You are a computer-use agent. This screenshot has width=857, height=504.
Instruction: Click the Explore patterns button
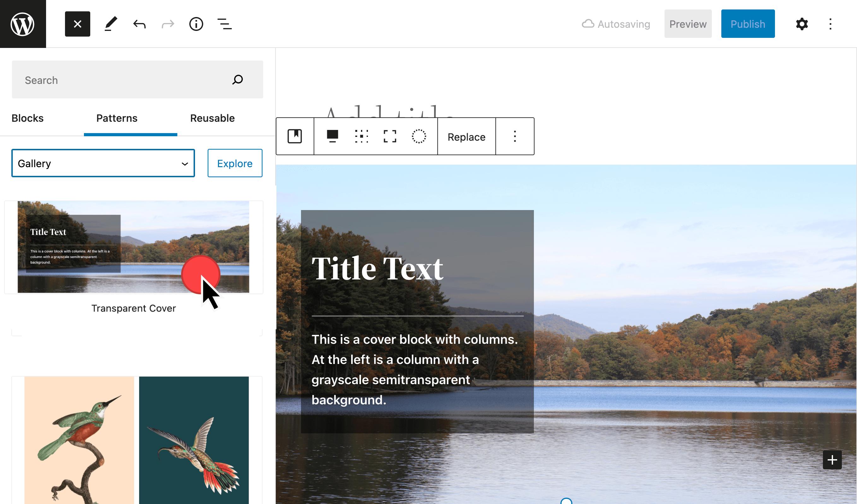click(x=235, y=163)
